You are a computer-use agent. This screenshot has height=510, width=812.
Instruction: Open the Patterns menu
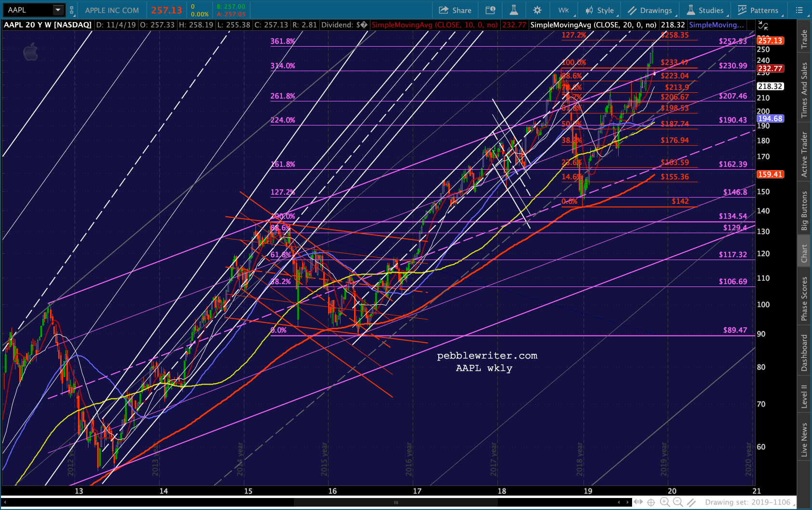pos(758,10)
